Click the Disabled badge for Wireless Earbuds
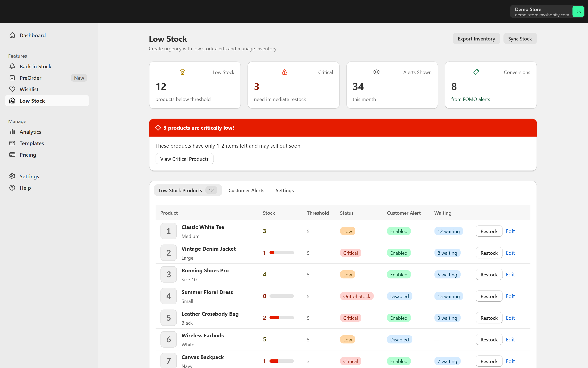This screenshot has width=588, height=368. pyautogui.click(x=399, y=340)
